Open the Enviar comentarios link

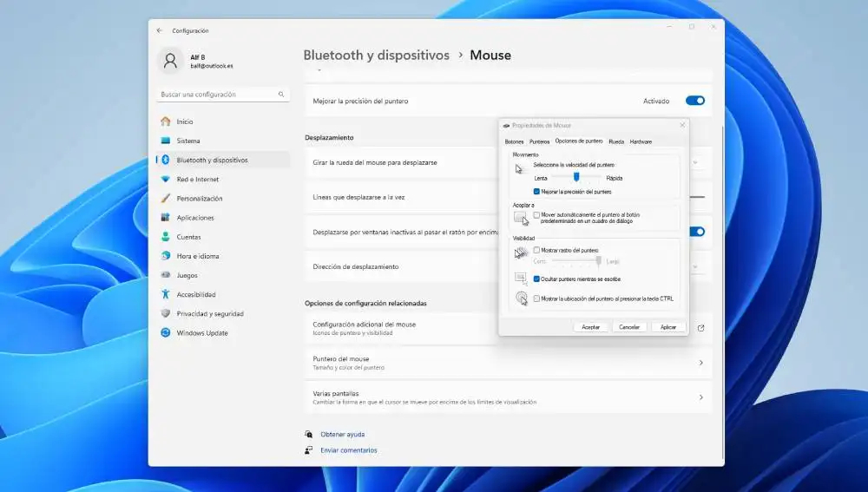coord(349,450)
